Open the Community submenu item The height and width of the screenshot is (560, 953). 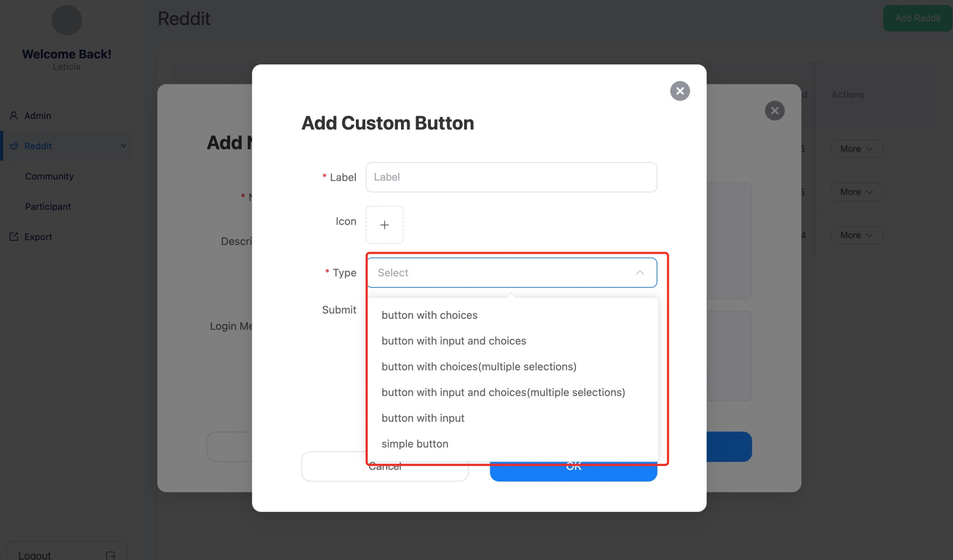tap(49, 176)
